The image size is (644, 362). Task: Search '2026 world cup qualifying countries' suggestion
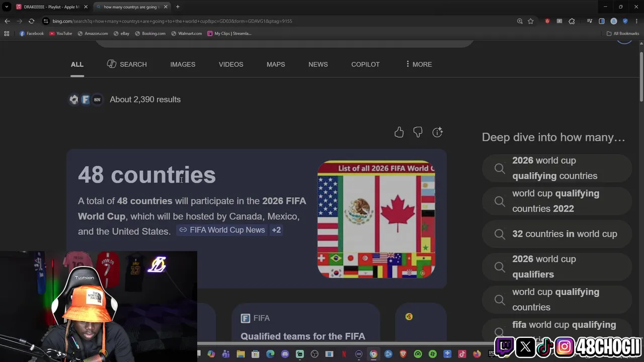click(556, 168)
